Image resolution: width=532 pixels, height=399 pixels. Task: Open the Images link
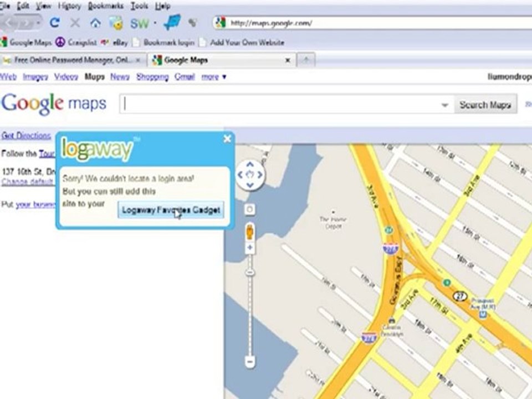[x=35, y=77]
